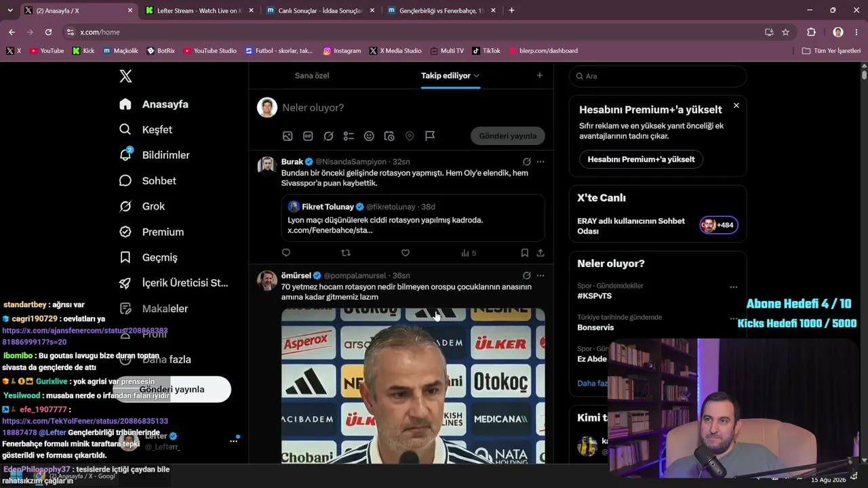868x488 pixels.
Task: Open the image in ömürsel's post
Action: coord(413,386)
